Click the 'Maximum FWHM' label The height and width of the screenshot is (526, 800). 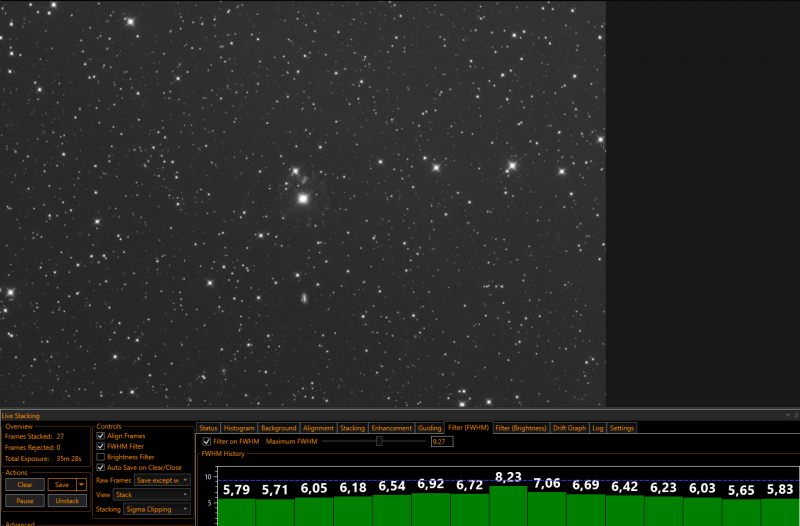(x=291, y=441)
